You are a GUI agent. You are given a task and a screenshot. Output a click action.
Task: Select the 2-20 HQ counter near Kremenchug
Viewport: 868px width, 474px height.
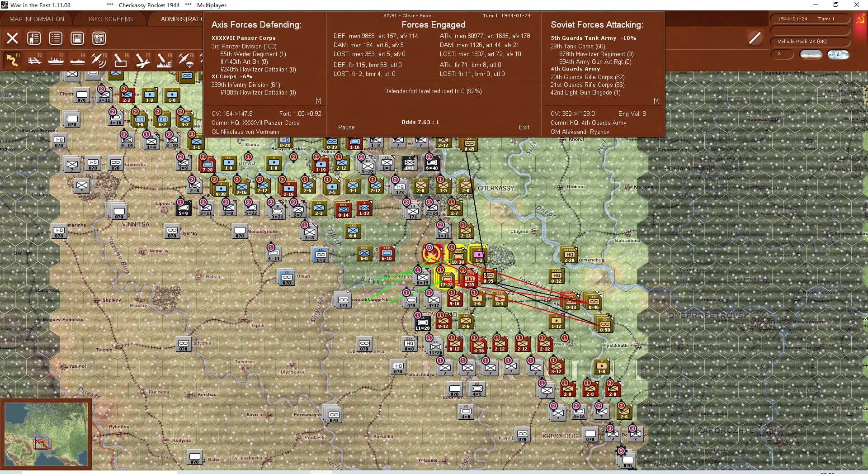(570, 255)
